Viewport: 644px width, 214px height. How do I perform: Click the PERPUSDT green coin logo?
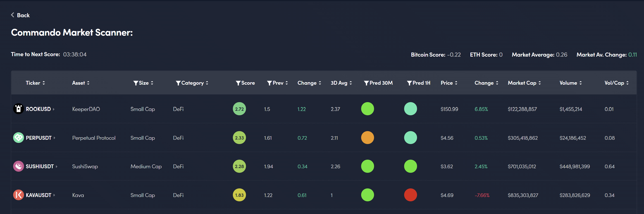tap(18, 138)
